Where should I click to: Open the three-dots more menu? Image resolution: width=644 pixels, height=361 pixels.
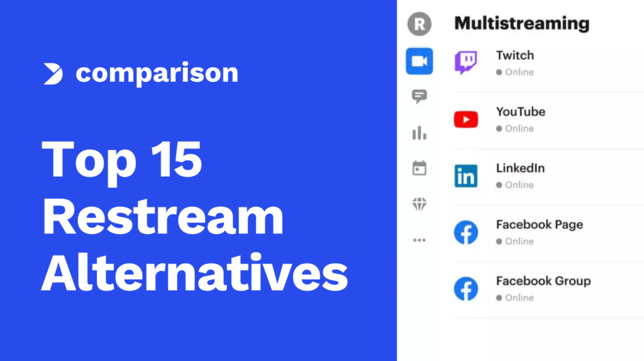pyautogui.click(x=419, y=240)
